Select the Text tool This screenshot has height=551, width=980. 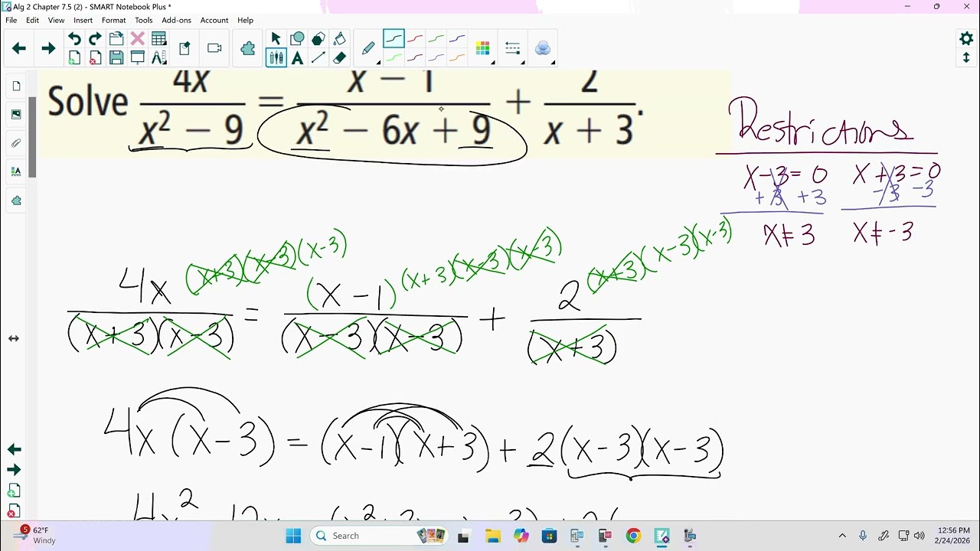(x=297, y=58)
